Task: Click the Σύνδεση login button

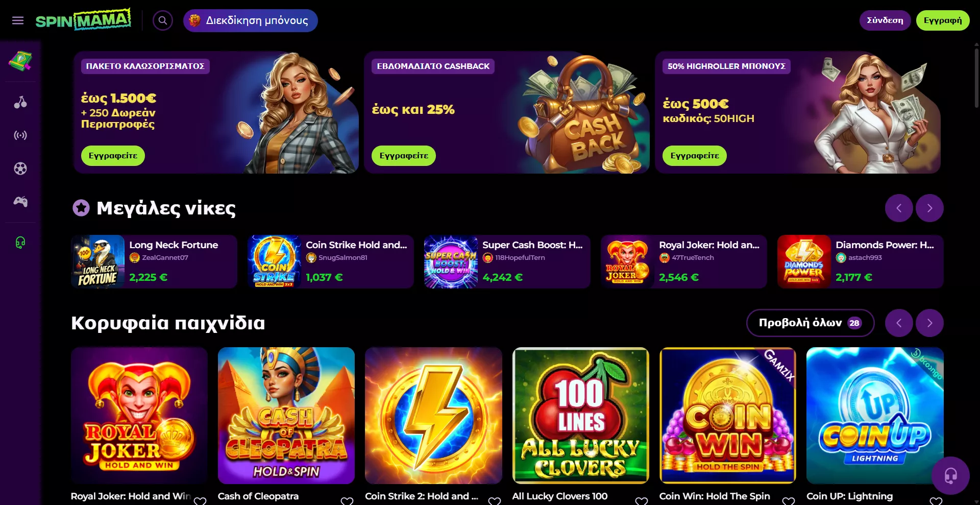Action: tap(885, 20)
